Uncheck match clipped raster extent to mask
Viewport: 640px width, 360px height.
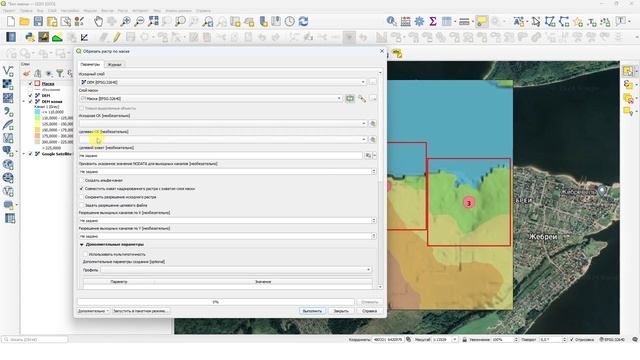(82, 189)
